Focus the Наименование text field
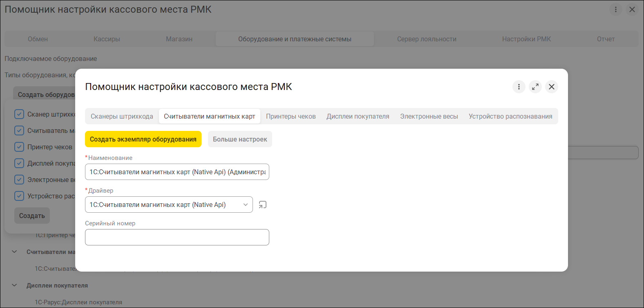 (x=177, y=172)
